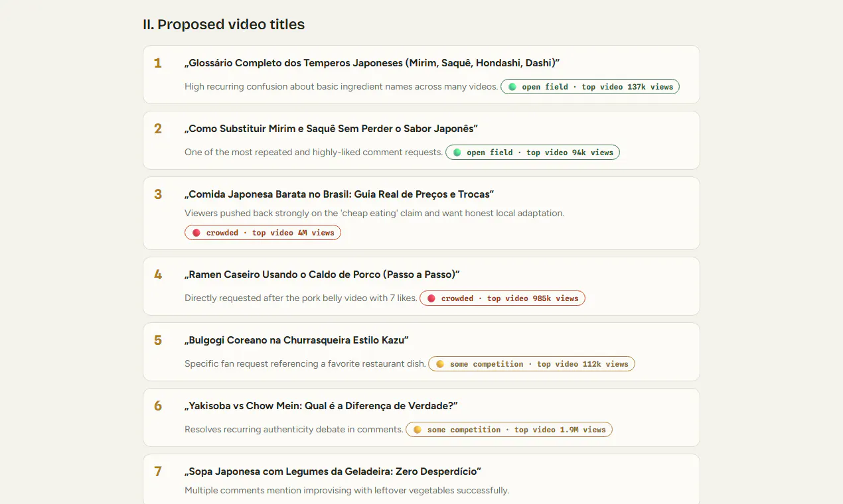Click the 'open field · top video 94k views' badge
The height and width of the screenshot is (504, 843).
[532, 153]
